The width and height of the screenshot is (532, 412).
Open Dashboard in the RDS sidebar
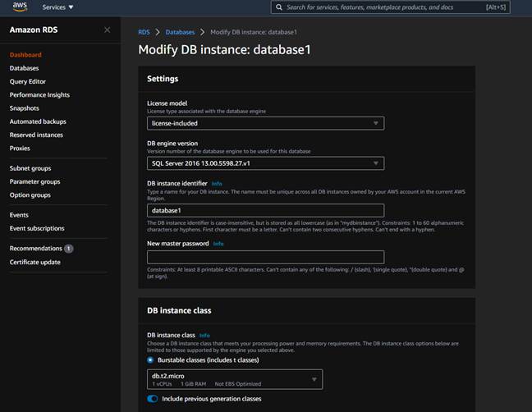coord(25,55)
